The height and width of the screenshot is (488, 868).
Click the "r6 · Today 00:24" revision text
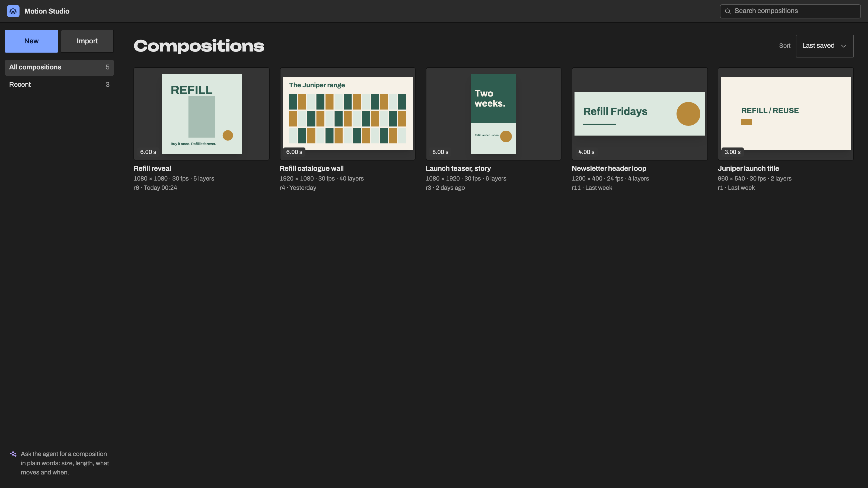click(x=155, y=188)
